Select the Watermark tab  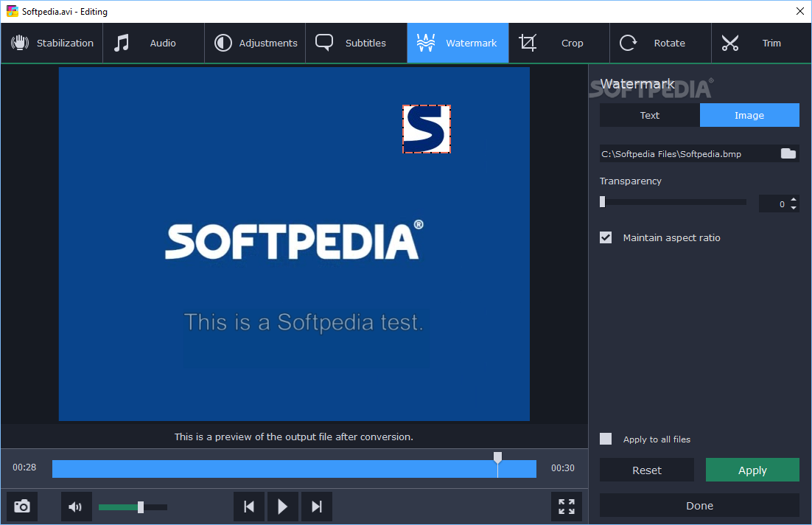[x=458, y=43]
